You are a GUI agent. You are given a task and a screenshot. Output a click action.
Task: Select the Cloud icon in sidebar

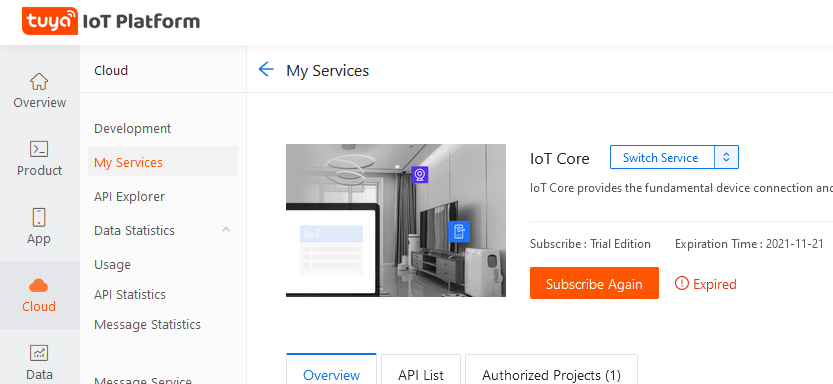(x=39, y=286)
